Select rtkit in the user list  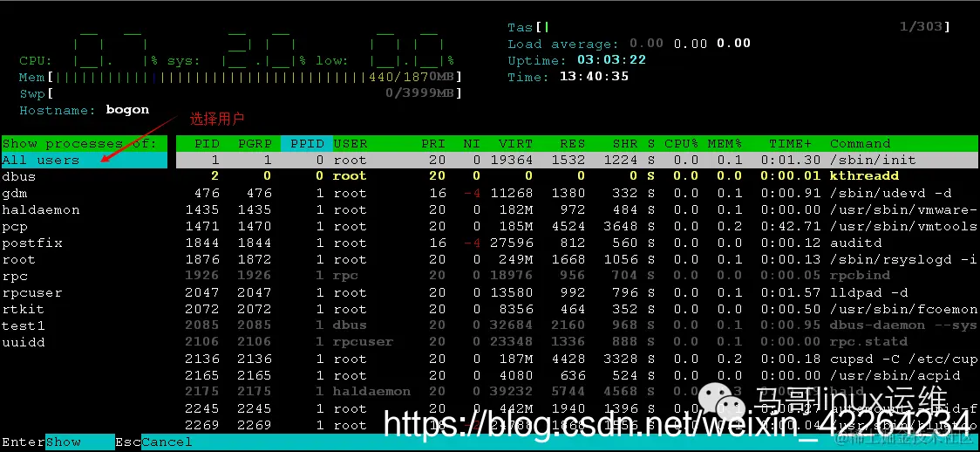[24, 309]
